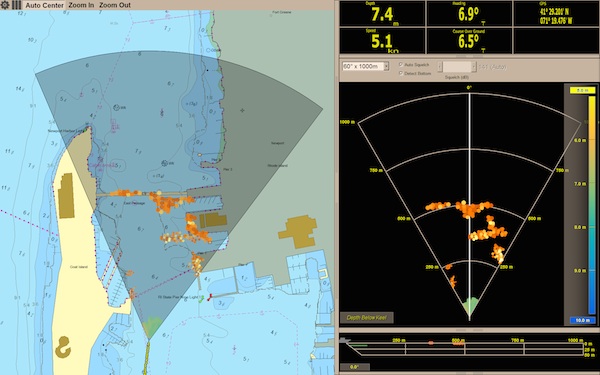Click the Auto Center menu item
The height and width of the screenshot is (375, 600).
[x=44, y=5]
